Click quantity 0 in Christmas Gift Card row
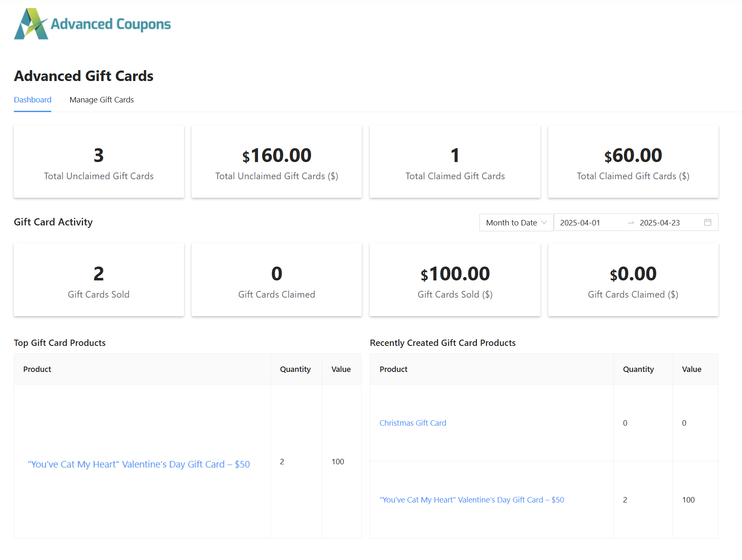This screenshot has width=742, height=560. coord(625,423)
